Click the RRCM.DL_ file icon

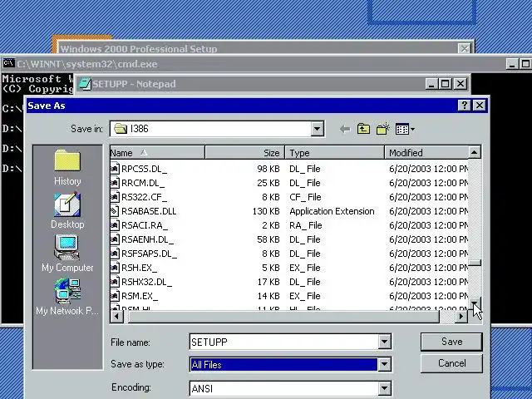click(x=115, y=183)
